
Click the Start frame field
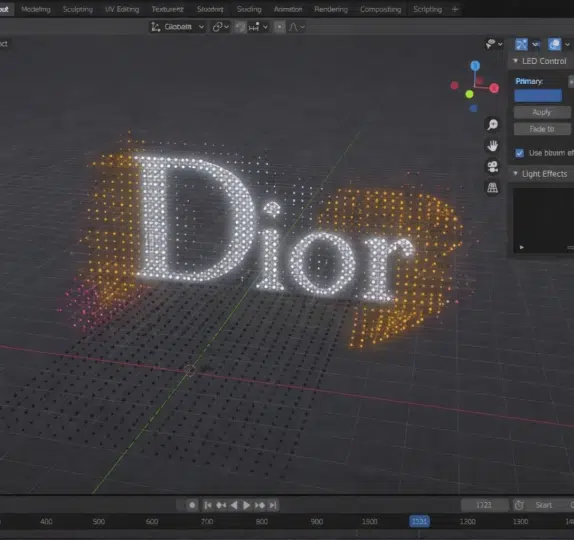549,505
